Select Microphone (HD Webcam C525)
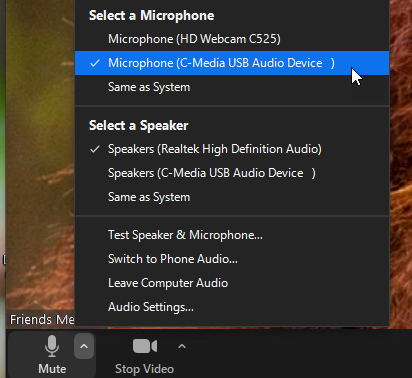412x378 pixels. pos(232,39)
